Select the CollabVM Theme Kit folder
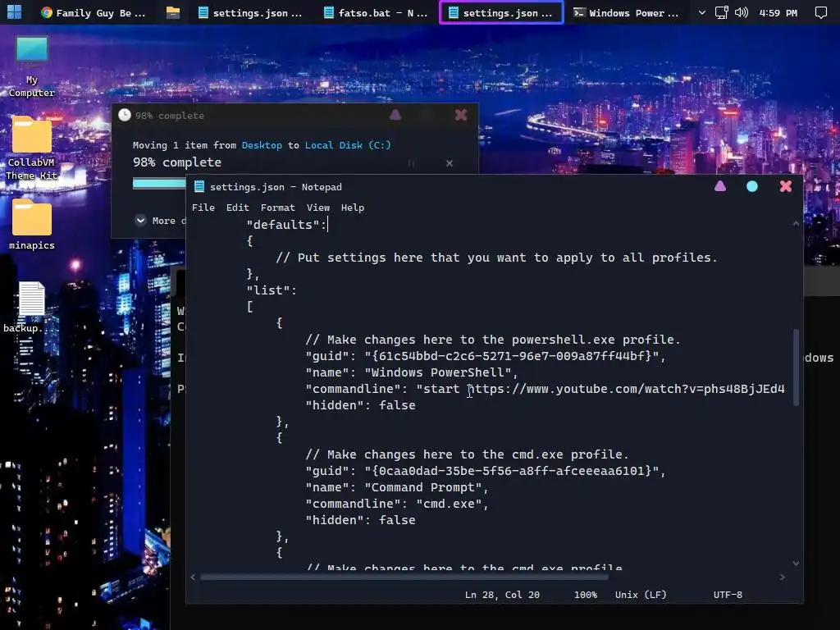 (32, 148)
